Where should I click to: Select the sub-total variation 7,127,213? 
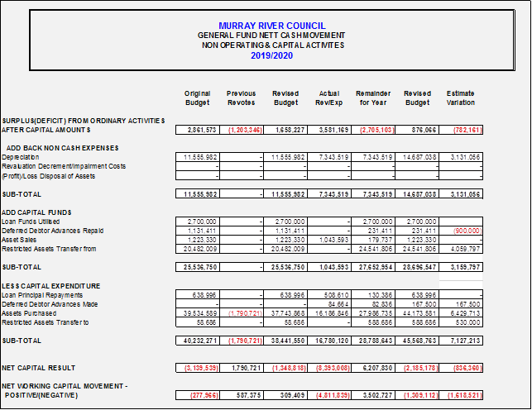pos(461,341)
